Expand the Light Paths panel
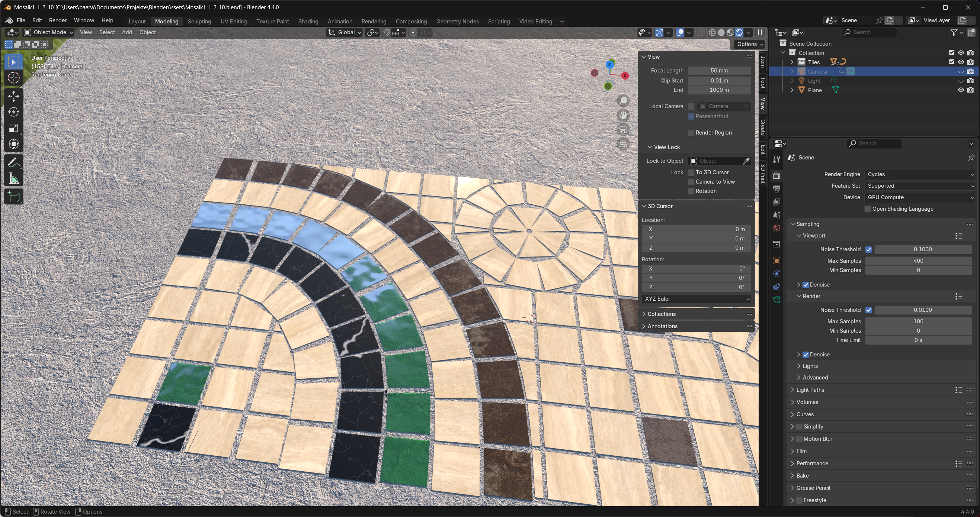The width and height of the screenshot is (980, 517). click(810, 390)
